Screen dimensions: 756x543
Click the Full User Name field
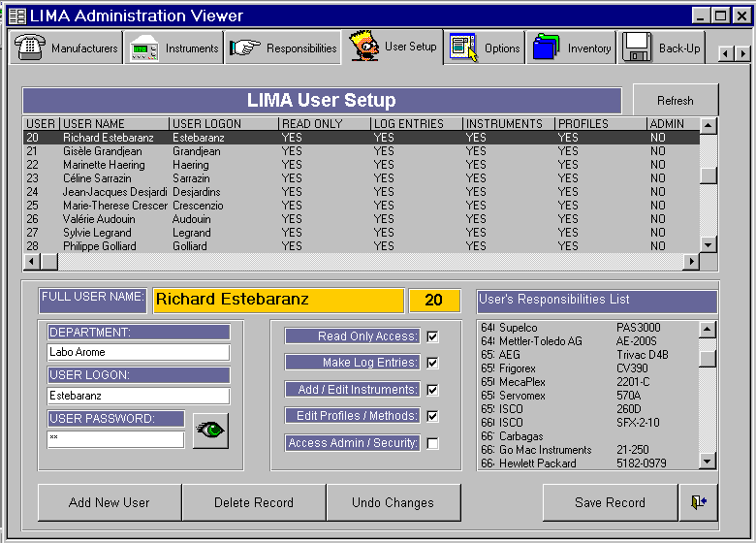pyautogui.click(x=278, y=301)
